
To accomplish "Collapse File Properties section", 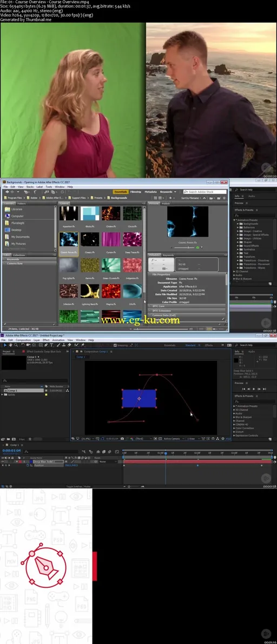I will click(x=150, y=274).
